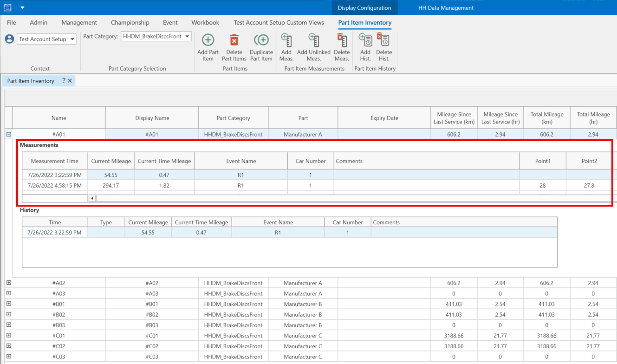Click the Delete Hist. icon

383,40
